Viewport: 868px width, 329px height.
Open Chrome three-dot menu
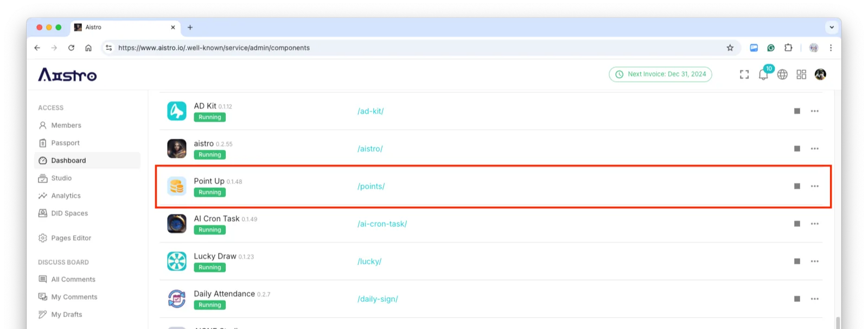point(831,48)
